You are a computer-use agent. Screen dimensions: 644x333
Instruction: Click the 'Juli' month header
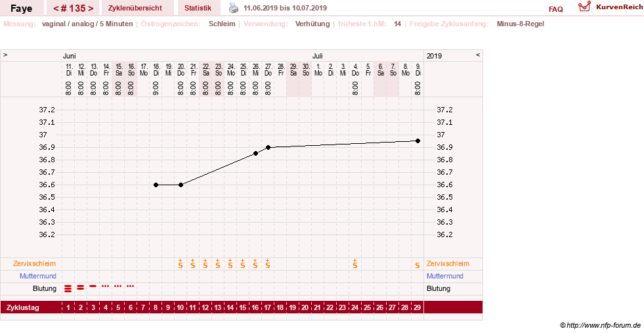(x=318, y=56)
